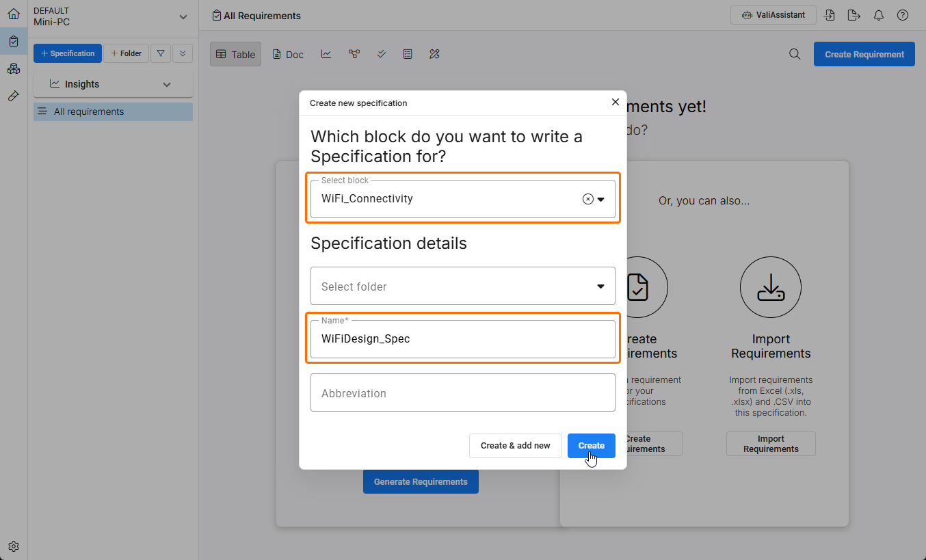Open the Mini-PC project switcher chevron
This screenshot has width=926, height=560.
(x=183, y=16)
